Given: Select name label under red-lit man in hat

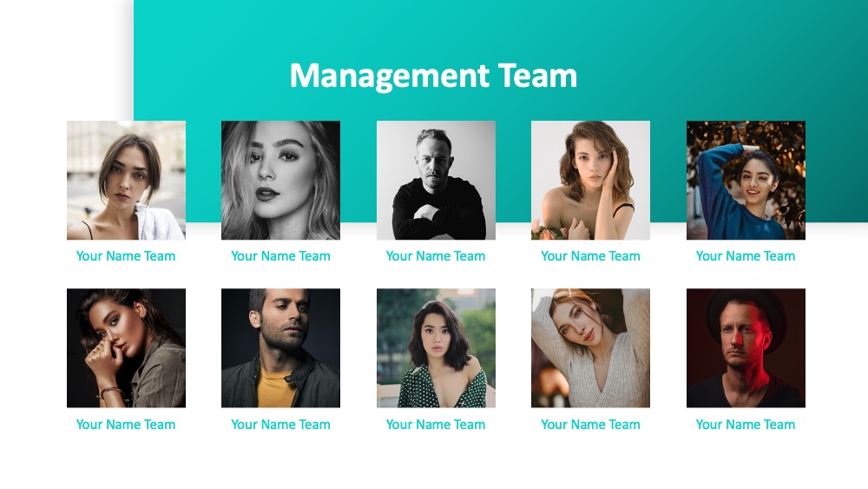Looking at the screenshot, I should click(x=746, y=425).
